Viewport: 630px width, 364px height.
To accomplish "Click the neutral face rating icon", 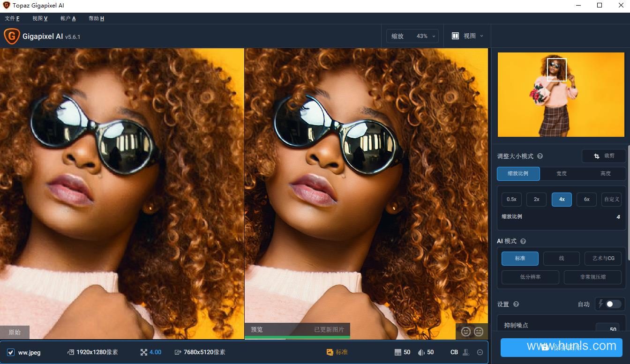I will (x=479, y=331).
